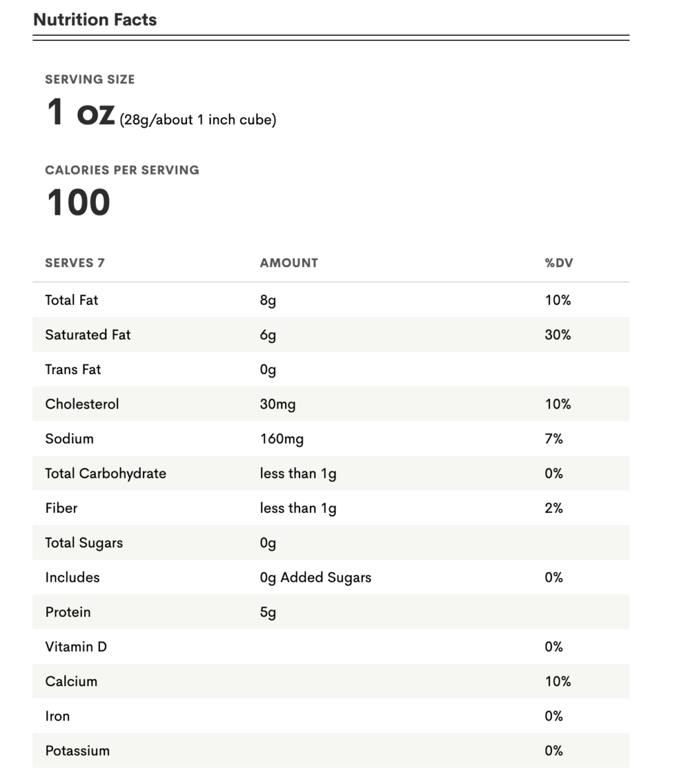Click the Saturated Fat 30% value
Image resolution: width=677 pixels, height=784 pixels.
coord(557,334)
